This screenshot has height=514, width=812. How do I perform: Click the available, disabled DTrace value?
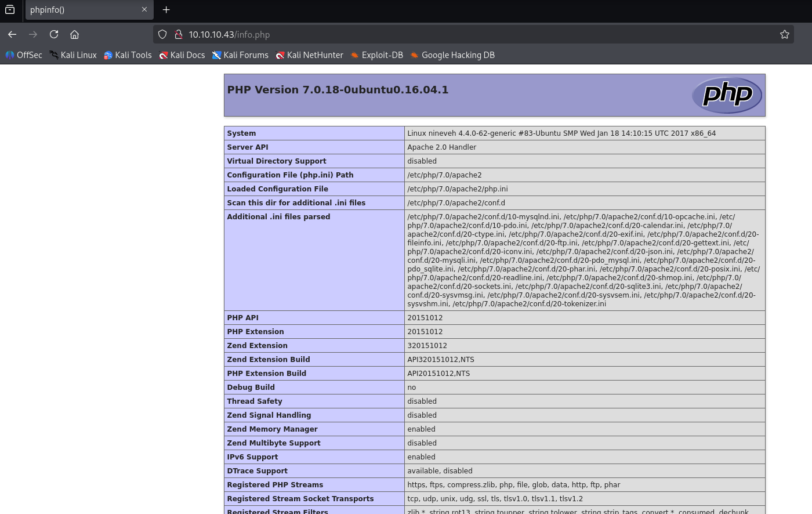[x=440, y=471]
